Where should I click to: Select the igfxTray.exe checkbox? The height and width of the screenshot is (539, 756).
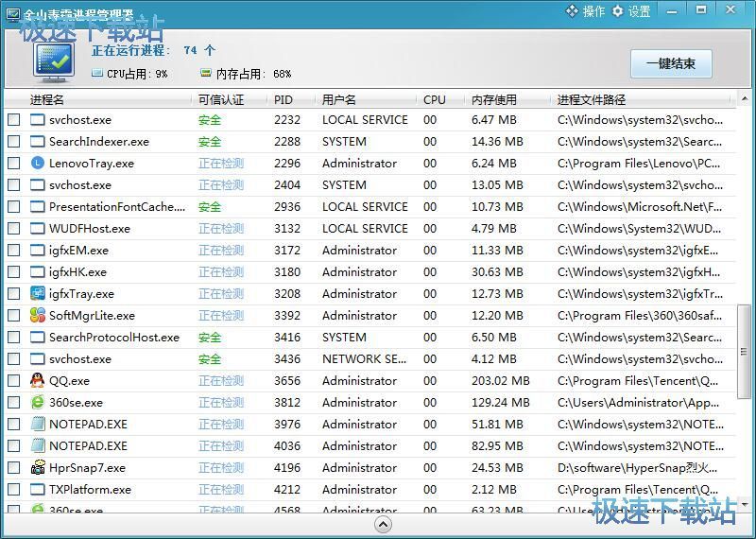pyautogui.click(x=14, y=293)
